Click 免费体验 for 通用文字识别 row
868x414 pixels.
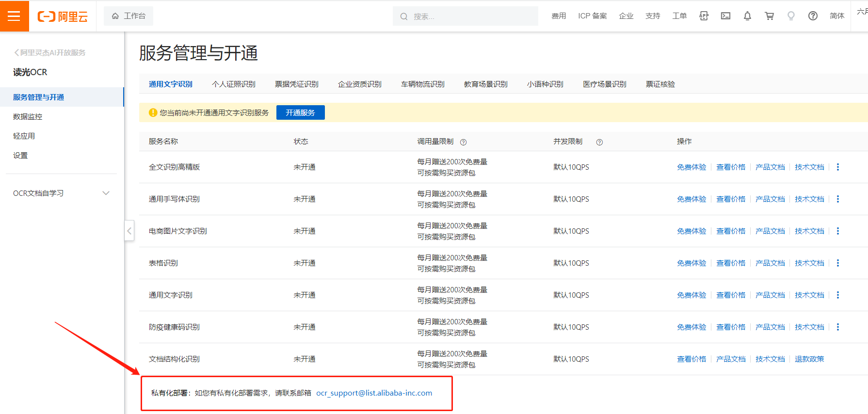pos(691,295)
